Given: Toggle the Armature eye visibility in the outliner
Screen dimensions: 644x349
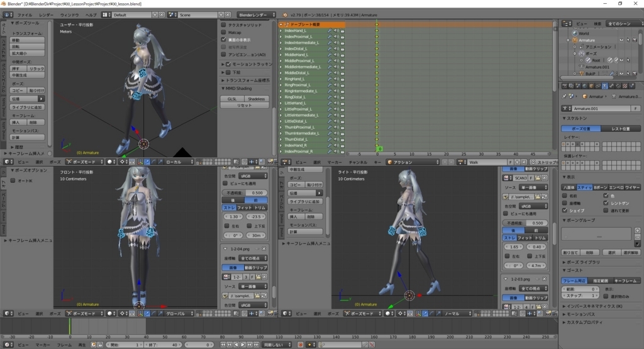Looking at the screenshot, I should [x=621, y=40].
